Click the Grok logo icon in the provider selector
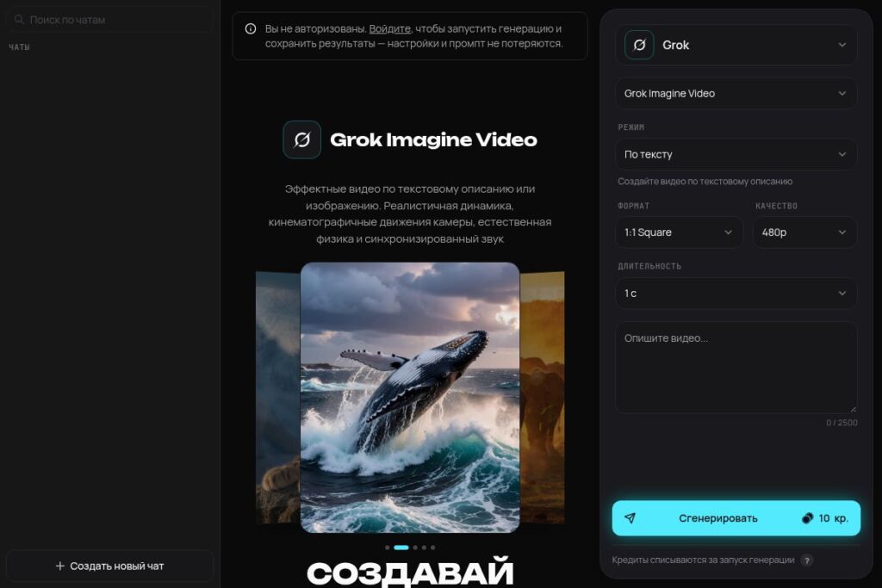Image resolution: width=882 pixels, height=588 pixels. point(639,45)
